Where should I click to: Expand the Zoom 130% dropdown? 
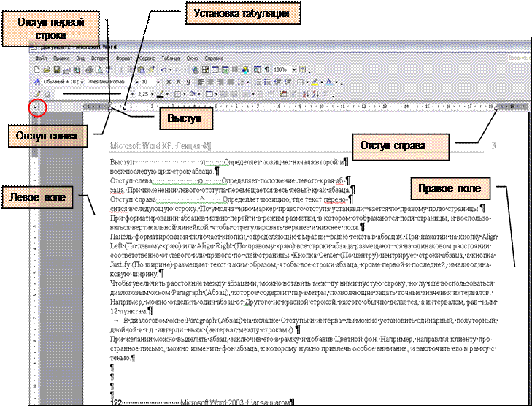[294, 70]
